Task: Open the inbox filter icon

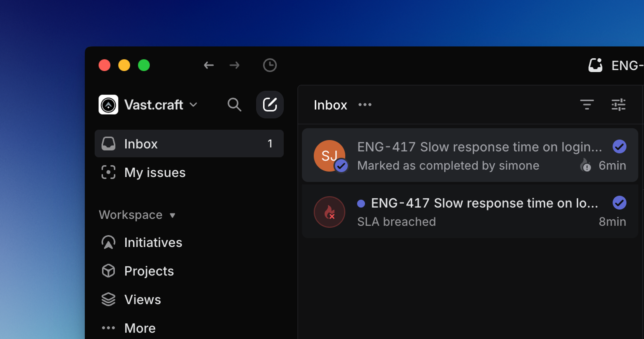Action: click(x=587, y=104)
